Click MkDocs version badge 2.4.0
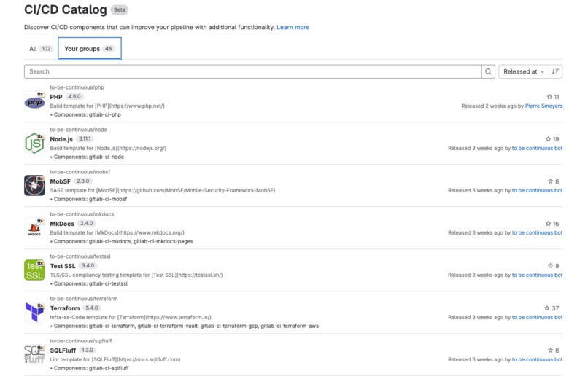Image resolution: width=588 pixels, height=376 pixels. (x=86, y=224)
